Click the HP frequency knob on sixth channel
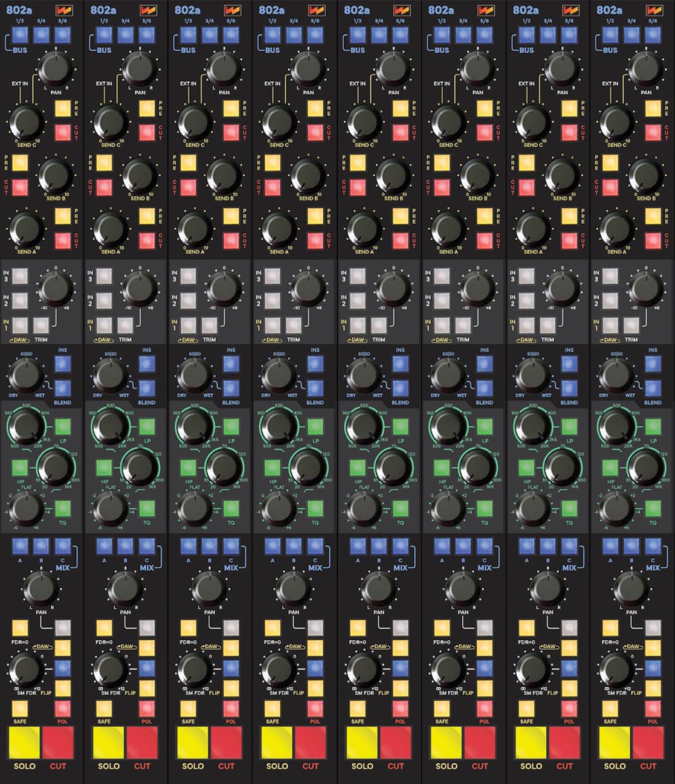This screenshot has height=784, width=675. (x=477, y=467)
